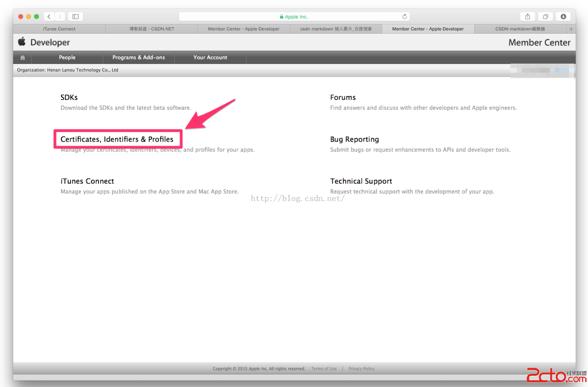Open the Downloads icon in toolbar
Screen dimensions: 588x387
coord(563,17)
